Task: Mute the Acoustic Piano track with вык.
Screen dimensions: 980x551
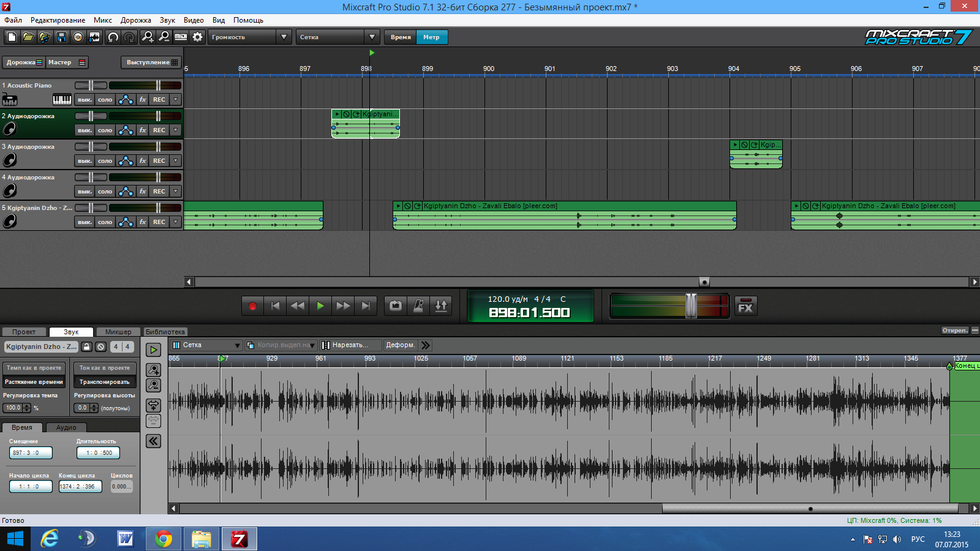Action: [85, 99]
